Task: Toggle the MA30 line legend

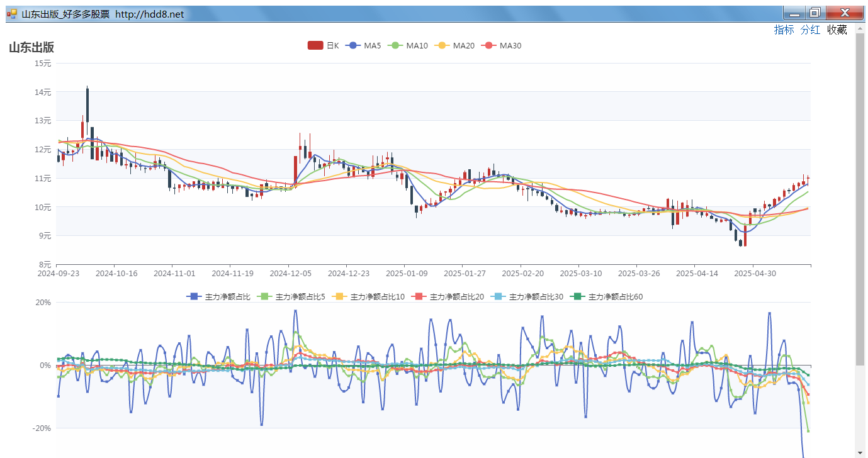Action: pyautogui.click(x=501, y=45)
